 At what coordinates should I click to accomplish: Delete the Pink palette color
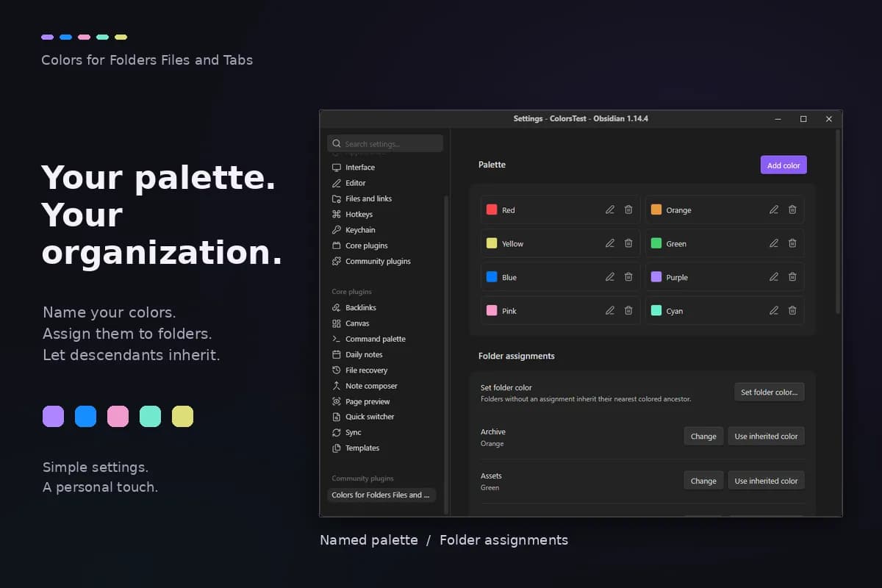point(628,311)
